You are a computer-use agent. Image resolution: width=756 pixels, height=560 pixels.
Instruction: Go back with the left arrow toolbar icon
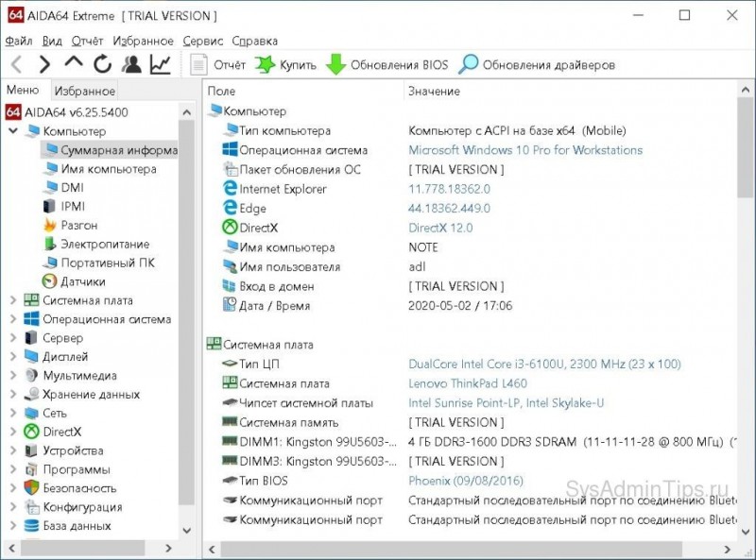[16, 64]
